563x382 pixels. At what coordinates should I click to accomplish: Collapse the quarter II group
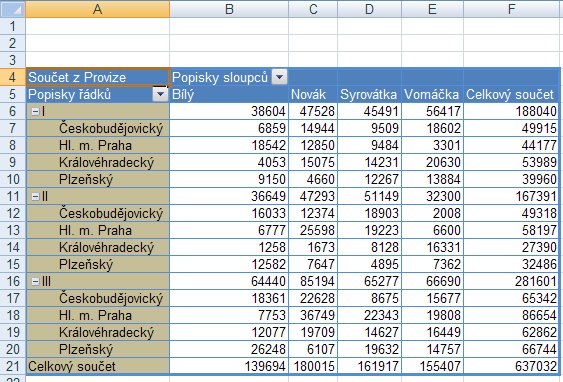(35, 196)
